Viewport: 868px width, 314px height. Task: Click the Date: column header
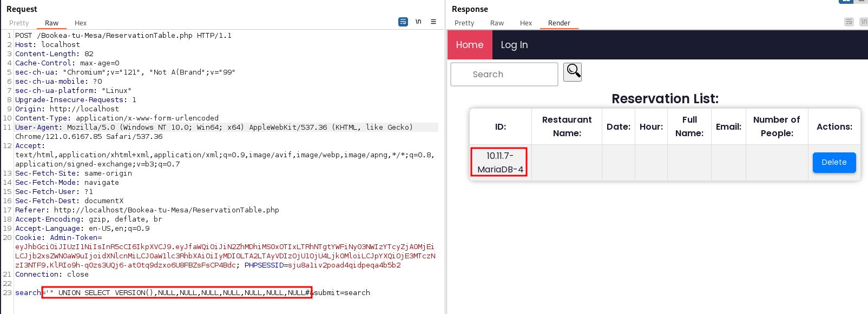pyautogui.click(x=619, y=126)
